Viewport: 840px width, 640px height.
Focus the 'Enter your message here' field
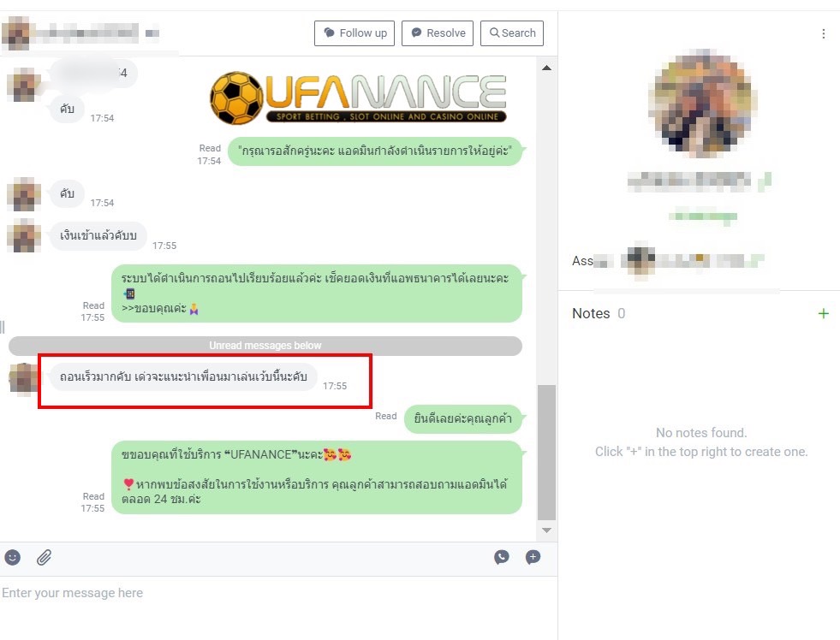tap(278, 593)
